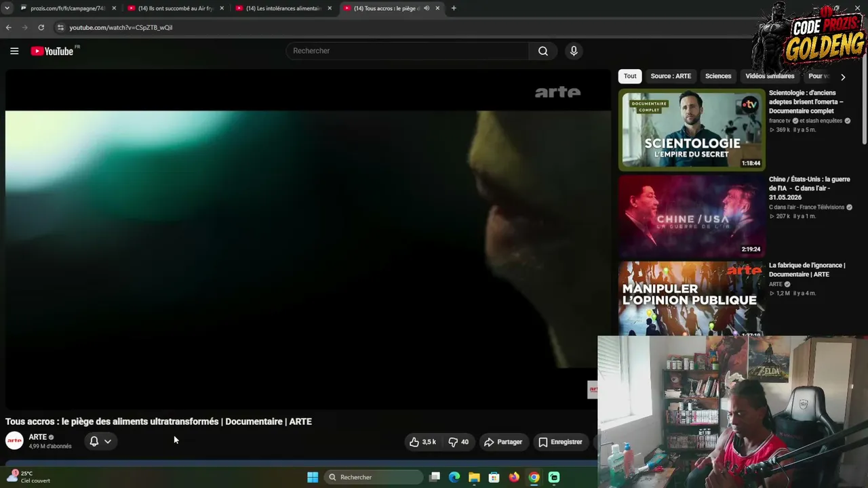Start voice search with the microphone

[574, 51]
